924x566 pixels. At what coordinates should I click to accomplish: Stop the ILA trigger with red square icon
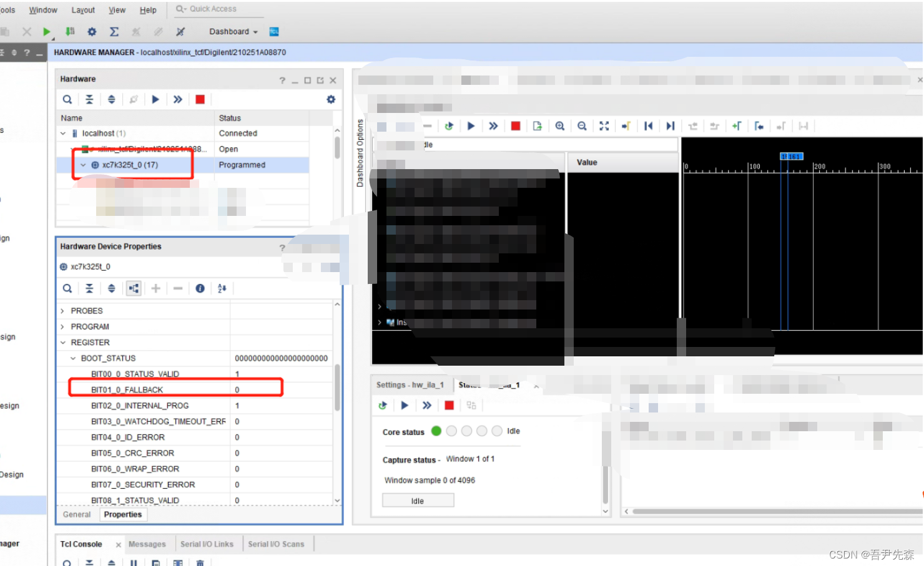click(515, 125)
